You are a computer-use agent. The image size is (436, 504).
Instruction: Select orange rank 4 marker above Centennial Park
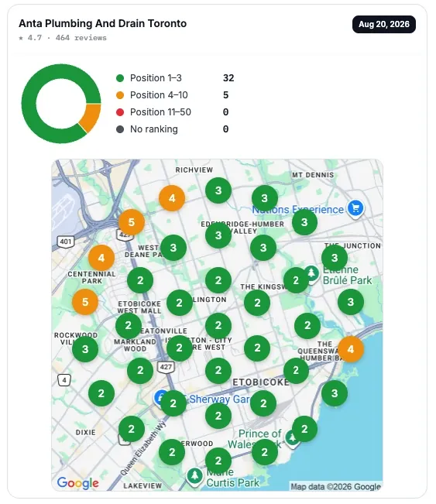101,258
